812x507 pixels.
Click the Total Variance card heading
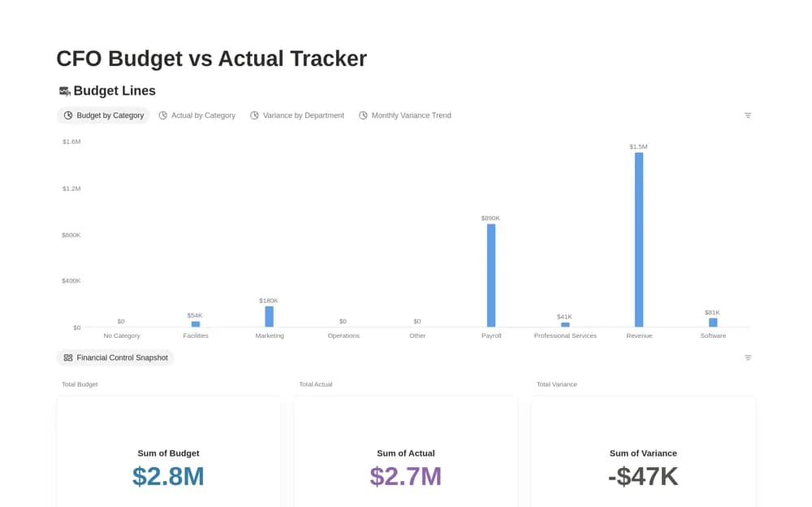pos(557,384)
